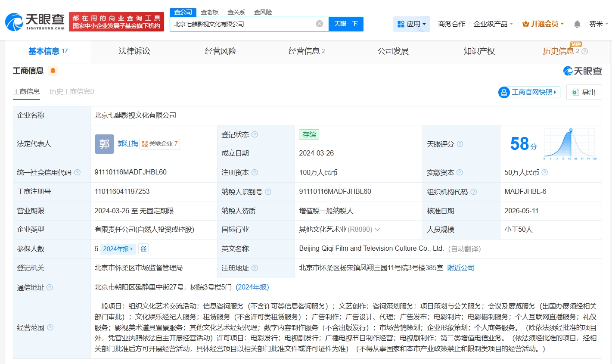Switch to 历史工商信息0 sub-tab
Viewport: 612px width, 364px height.
click(71, 91)
